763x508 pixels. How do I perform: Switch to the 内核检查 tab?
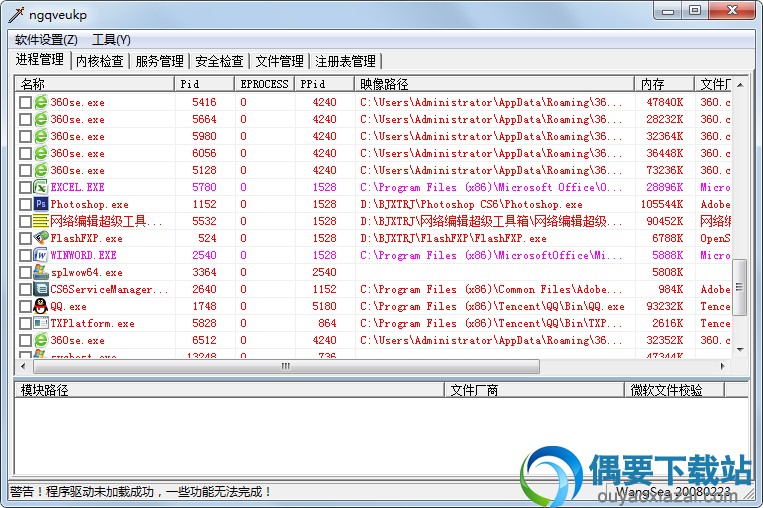100,61
